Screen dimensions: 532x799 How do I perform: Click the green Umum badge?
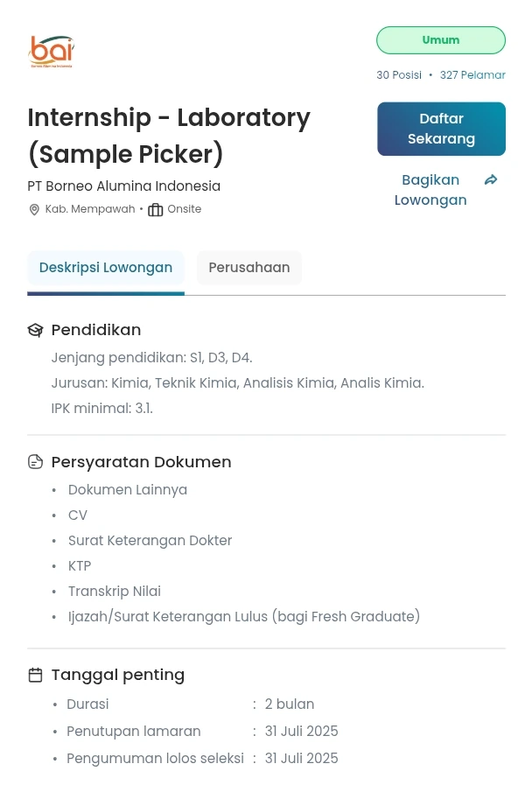441,40
